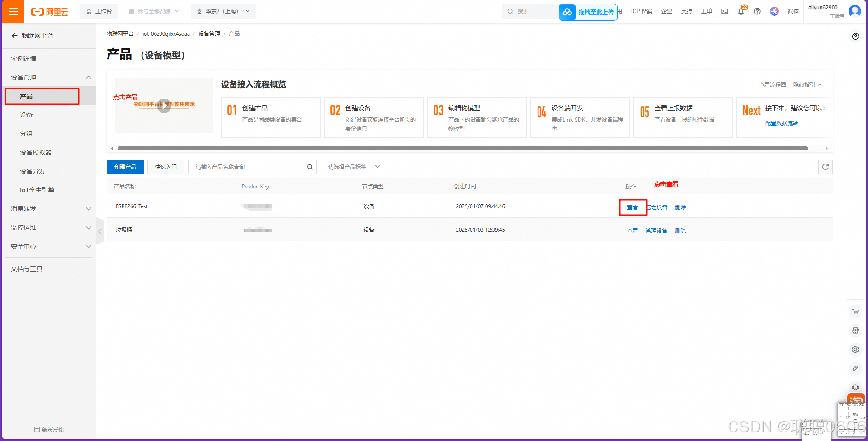Click 查看 for ESP8266_Test

pos(632,207)
